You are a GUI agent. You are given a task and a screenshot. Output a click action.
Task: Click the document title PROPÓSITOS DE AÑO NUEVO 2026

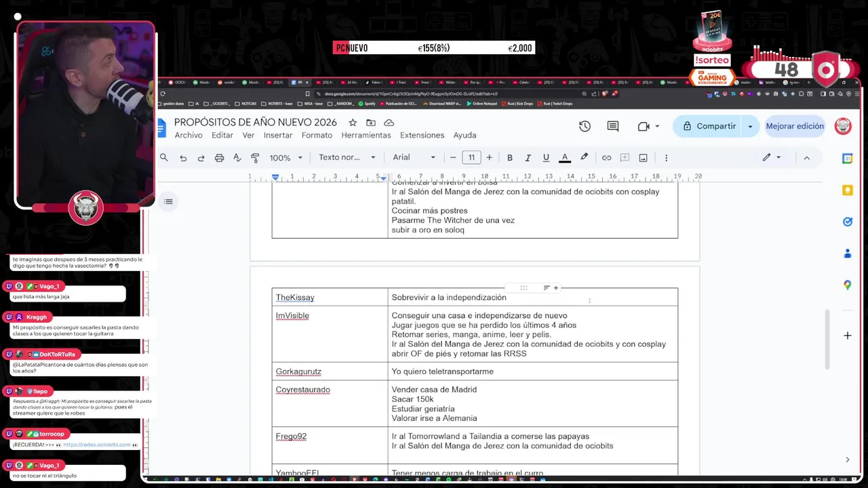tap(256, 122)
